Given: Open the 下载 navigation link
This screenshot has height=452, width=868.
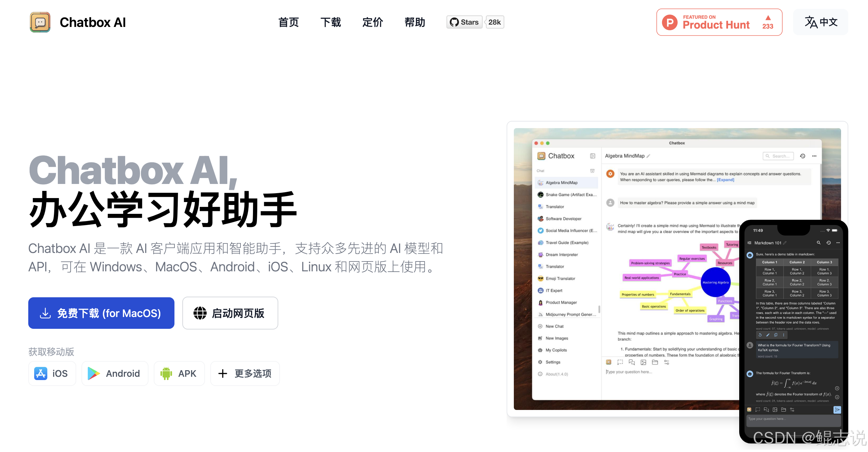Looking at the screenshot, I should click(x=331, y=22).
